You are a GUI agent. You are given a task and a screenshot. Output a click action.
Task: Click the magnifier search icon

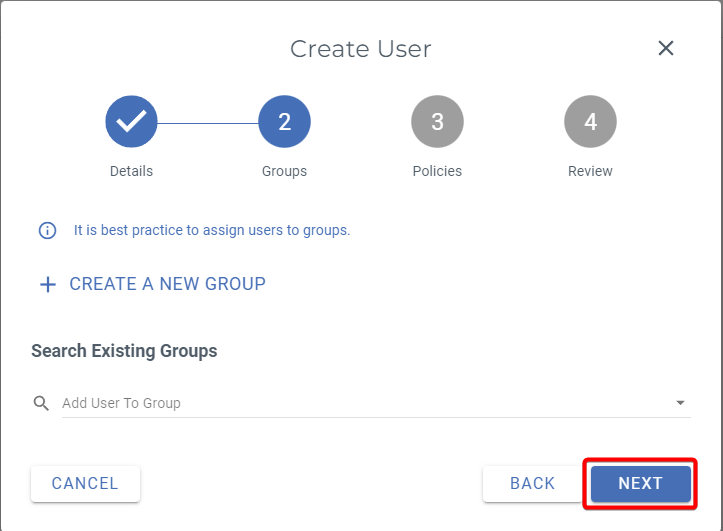pyautogui.click(x=41, y=403)
